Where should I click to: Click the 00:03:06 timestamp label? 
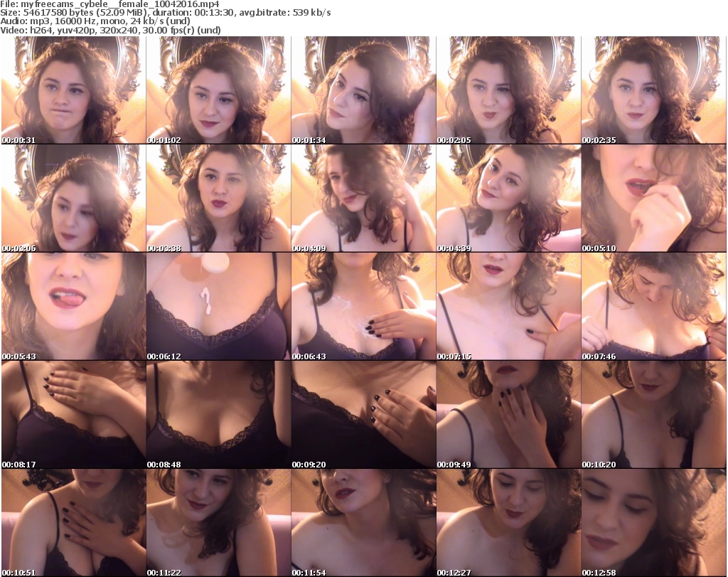[18, 248]
